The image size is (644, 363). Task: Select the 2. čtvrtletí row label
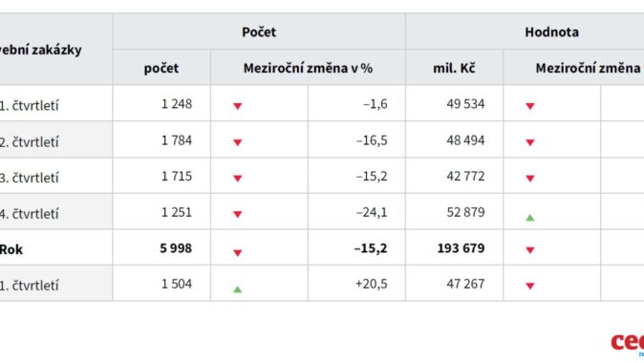click(30, 142)
